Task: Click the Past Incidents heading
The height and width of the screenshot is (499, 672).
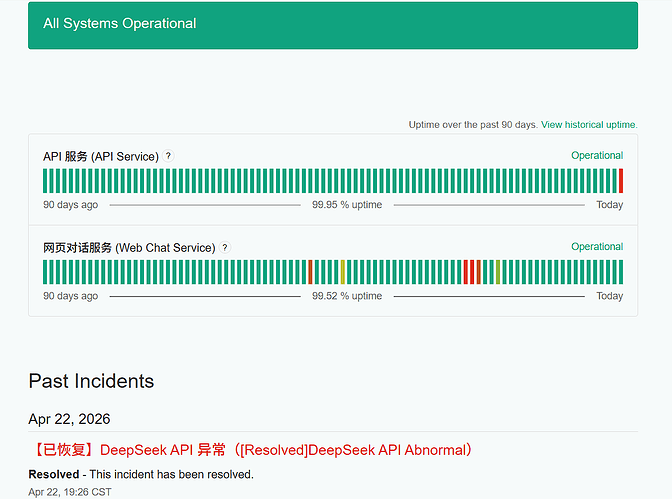Action: point(91,381)
